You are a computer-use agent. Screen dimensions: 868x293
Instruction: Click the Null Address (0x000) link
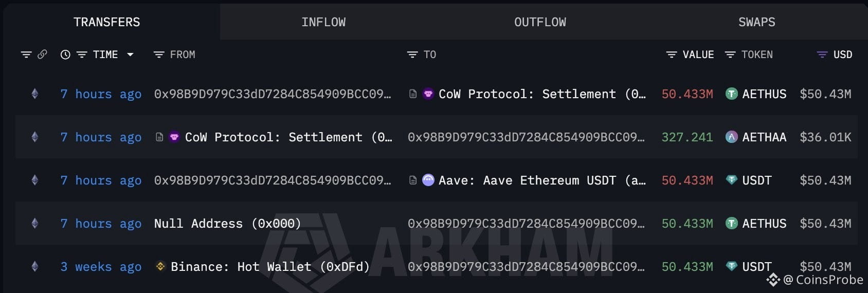pyautogui.click(x=227, y=224)
